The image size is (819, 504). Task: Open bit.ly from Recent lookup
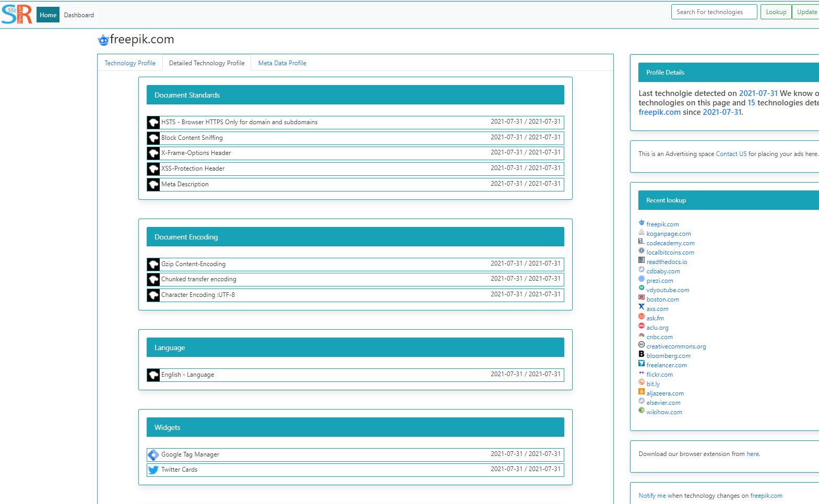tap(653, 384)
